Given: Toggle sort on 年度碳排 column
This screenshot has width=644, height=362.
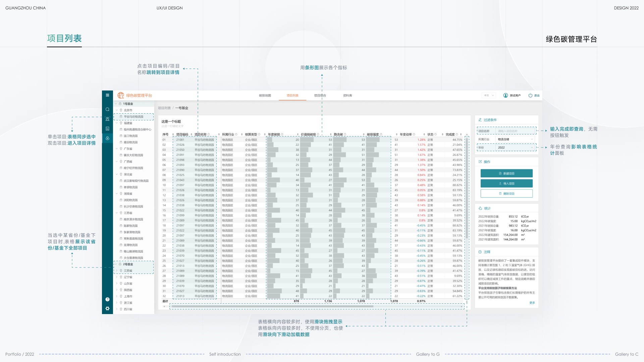Looking at the screenshot, I should pyautogui.click(x=298, y=134).
